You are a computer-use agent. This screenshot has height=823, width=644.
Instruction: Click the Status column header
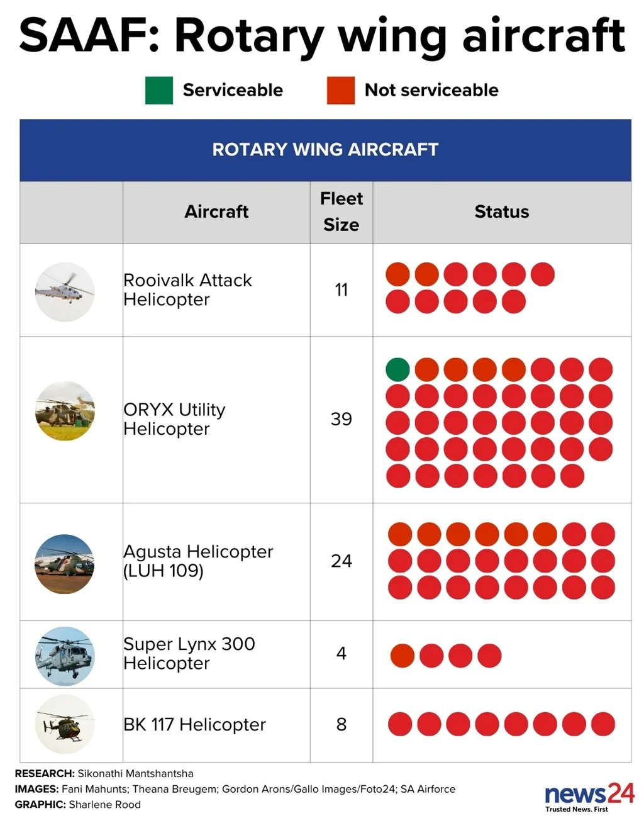(502, 212)
